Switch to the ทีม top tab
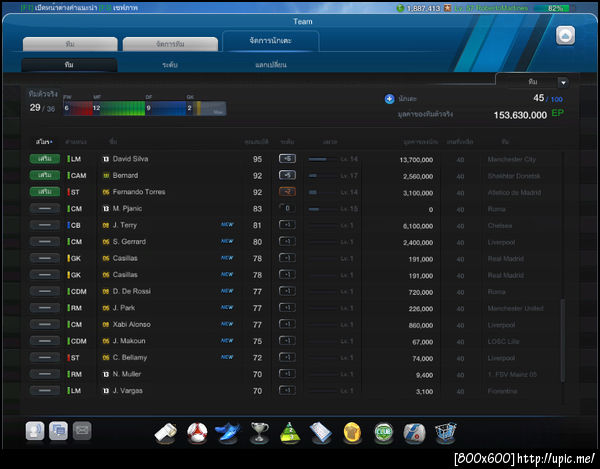 click(70, 44)
